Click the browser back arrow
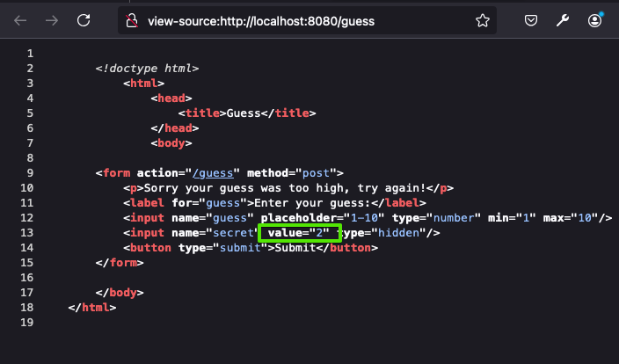The image size is (619, 364). pos(20,20)
